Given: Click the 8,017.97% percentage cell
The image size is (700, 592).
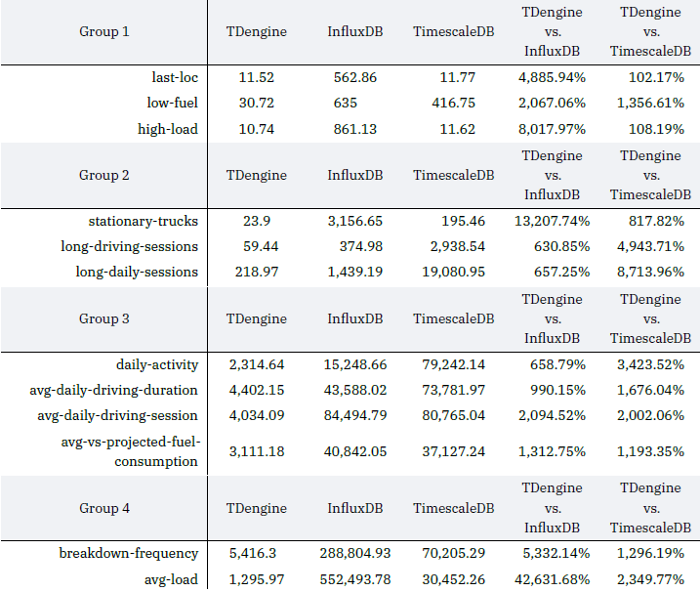Looking at the screenshot, I should pyautogui.click(x=553, y=129).
